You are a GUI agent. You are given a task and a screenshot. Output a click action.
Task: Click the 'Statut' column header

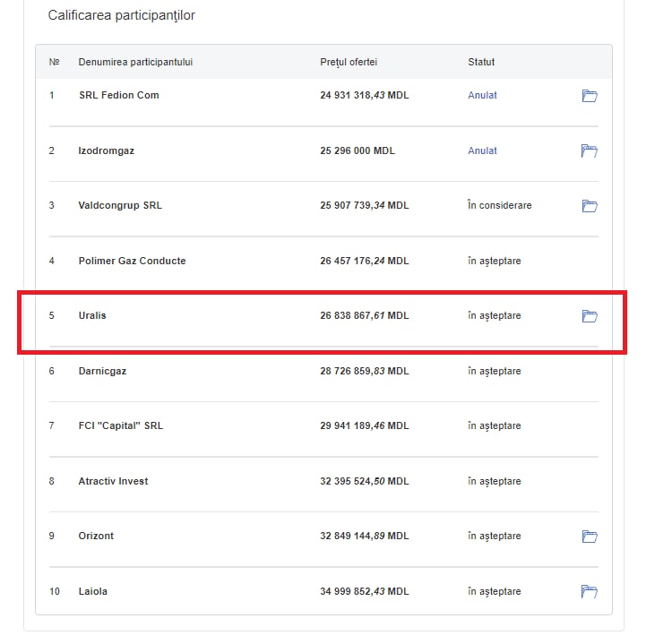coord(481,62)
